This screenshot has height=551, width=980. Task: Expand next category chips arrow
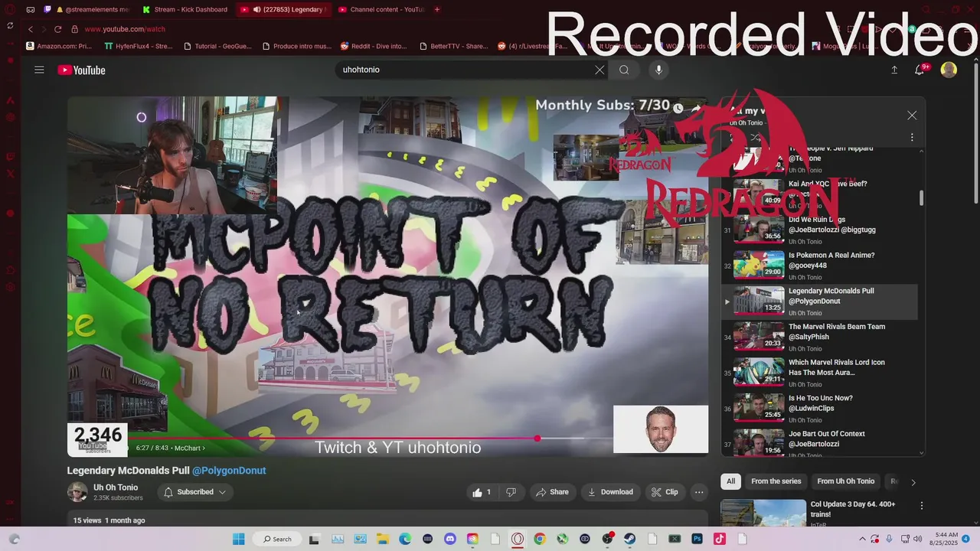pos(913,482)
